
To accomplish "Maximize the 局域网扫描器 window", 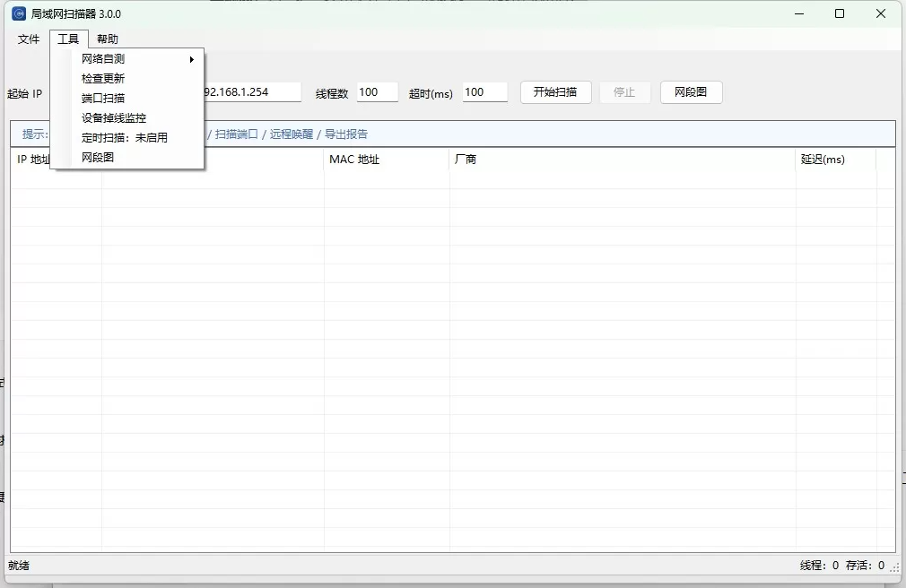I will pos(840,13).
